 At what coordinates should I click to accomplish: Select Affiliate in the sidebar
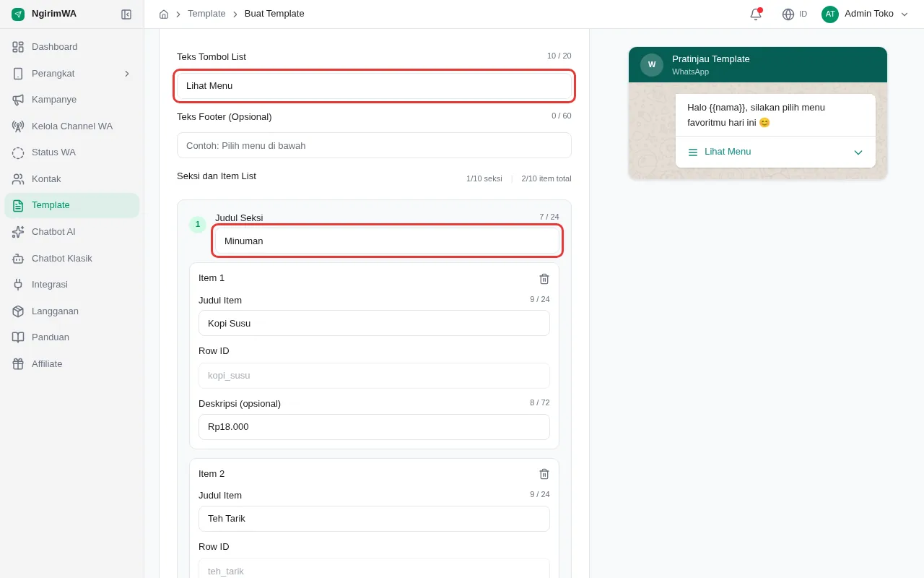point(72,364)
